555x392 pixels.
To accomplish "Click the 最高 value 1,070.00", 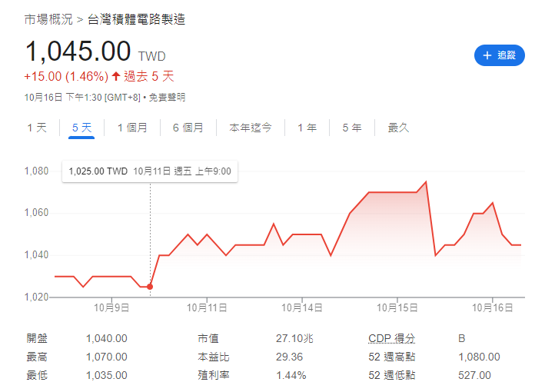I will [107, 357].
